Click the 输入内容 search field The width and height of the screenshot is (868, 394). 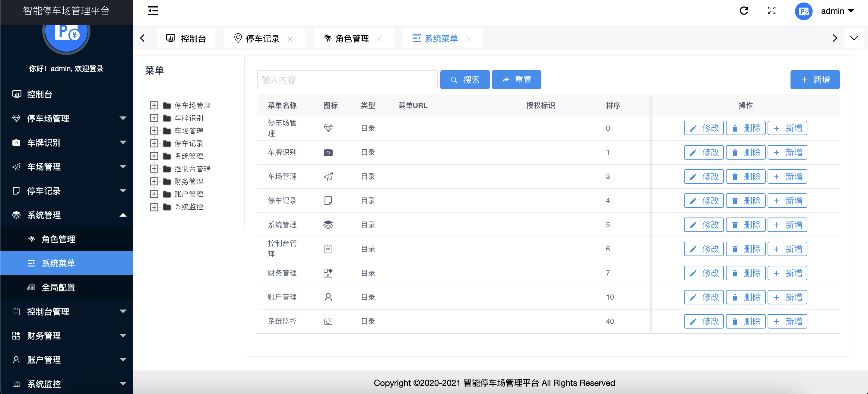(x=347, y=80)
